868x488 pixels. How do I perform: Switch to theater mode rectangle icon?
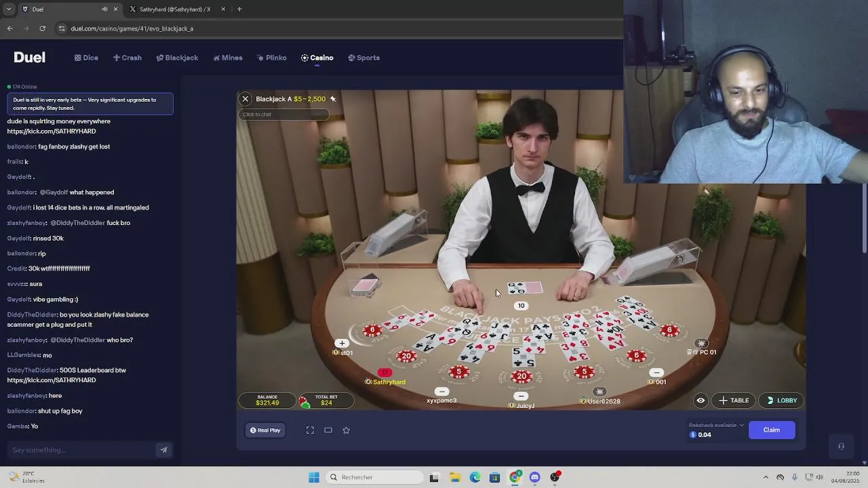coord(328,430)
